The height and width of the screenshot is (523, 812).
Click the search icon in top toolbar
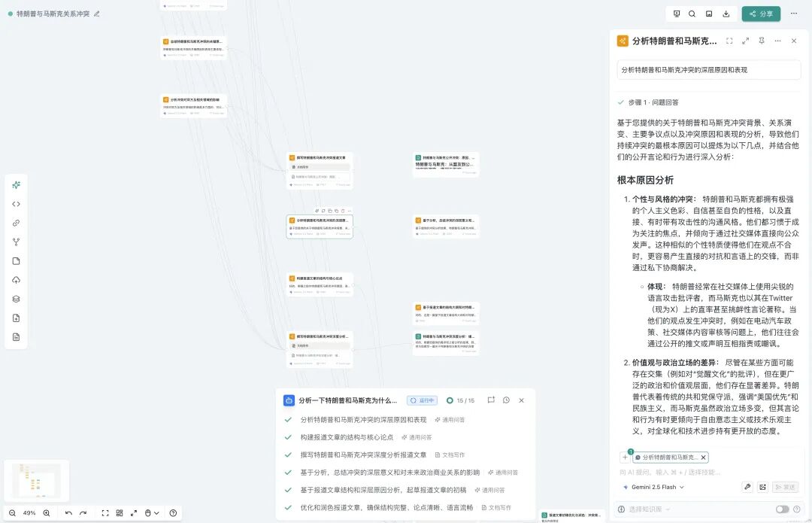click(x=692, y=14)
